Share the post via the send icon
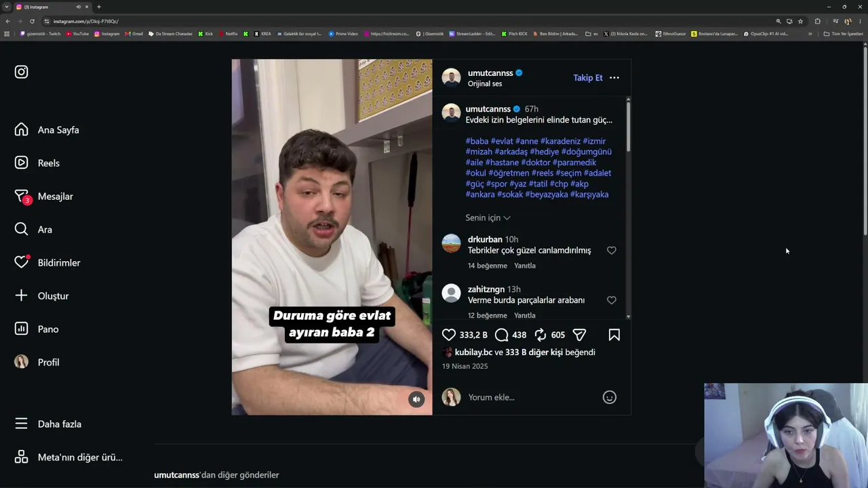Viewport: 868px width, 488px height. 579,335
